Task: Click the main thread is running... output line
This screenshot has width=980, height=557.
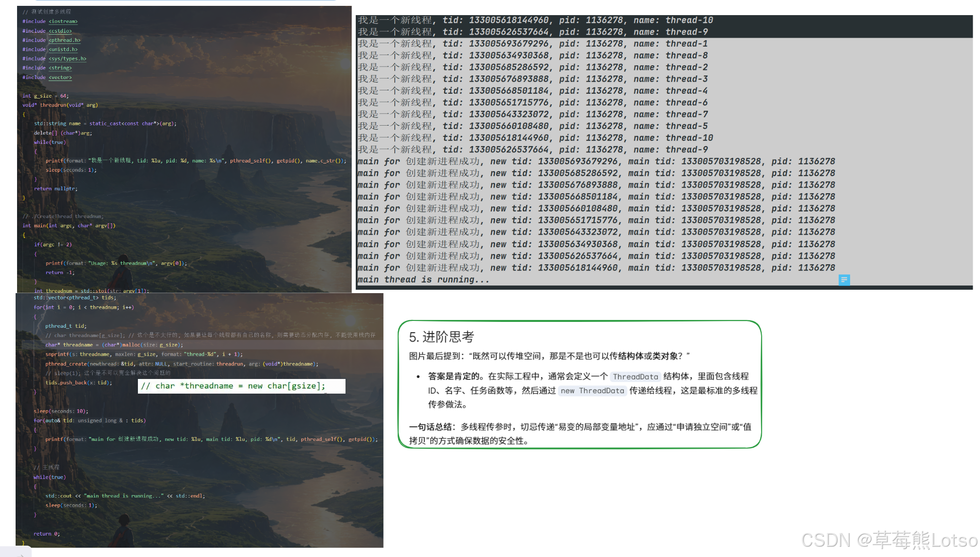Action: point(423,279)
